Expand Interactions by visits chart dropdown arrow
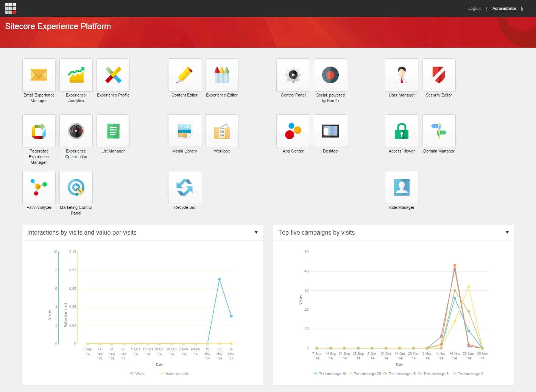The image size is (536, 392). point(256,232)
